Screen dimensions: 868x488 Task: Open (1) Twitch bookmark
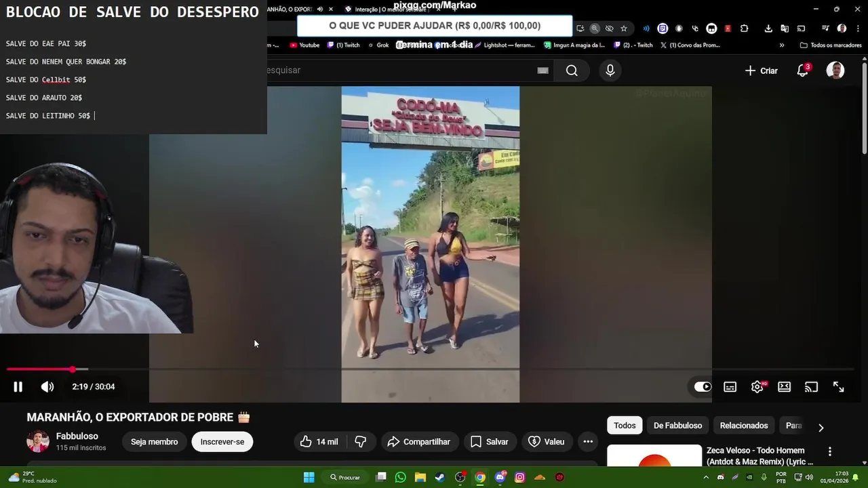tap(343, 45)
